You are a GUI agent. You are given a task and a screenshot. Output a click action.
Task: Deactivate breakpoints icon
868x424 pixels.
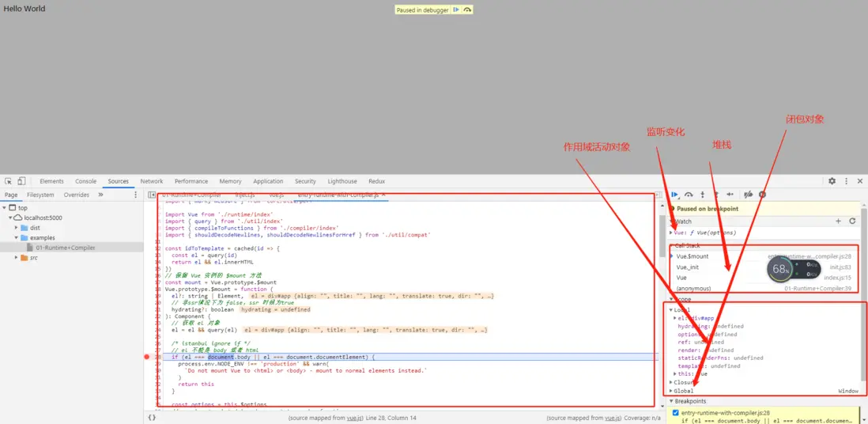point(748,195)
